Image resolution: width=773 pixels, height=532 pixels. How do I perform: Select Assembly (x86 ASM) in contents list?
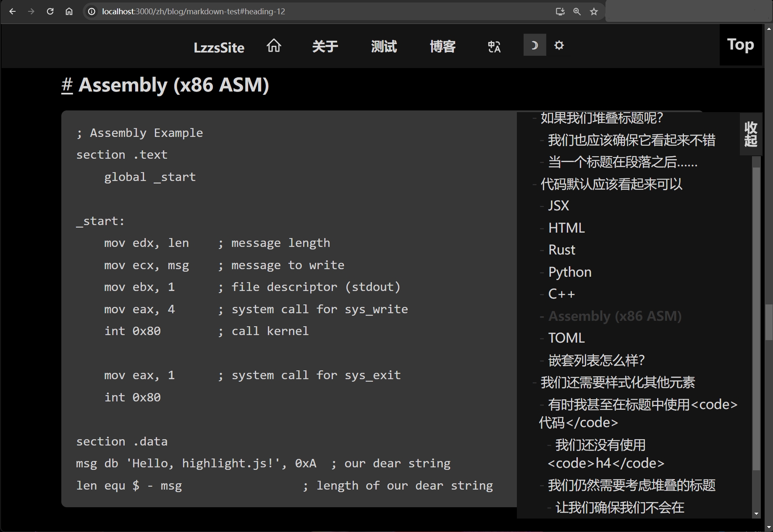(x=615, y=316)
